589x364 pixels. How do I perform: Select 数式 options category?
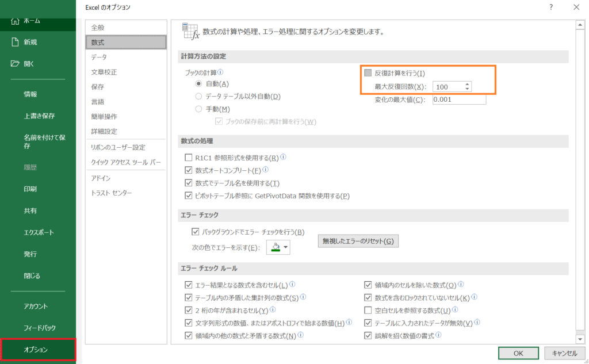(126, 43)
